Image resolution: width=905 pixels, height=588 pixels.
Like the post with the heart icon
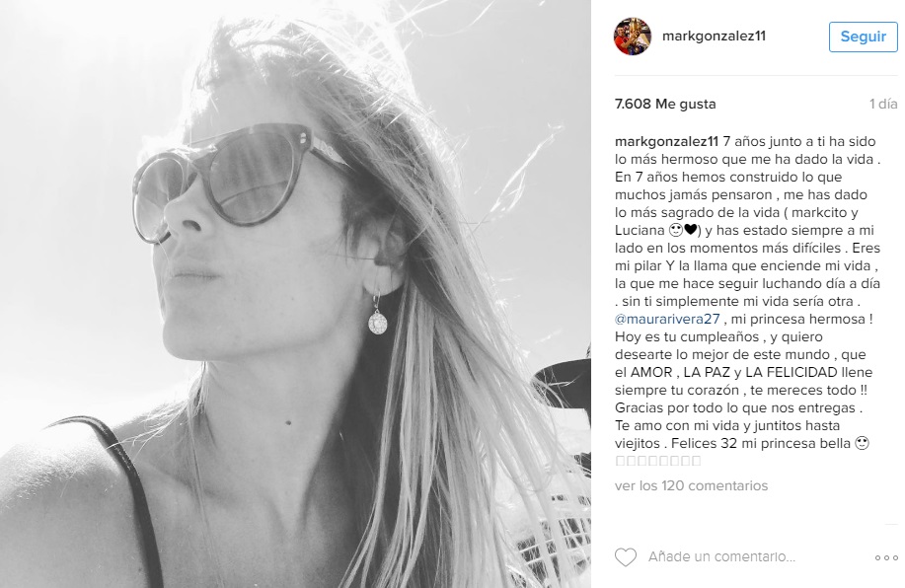(x=625, y=556)
